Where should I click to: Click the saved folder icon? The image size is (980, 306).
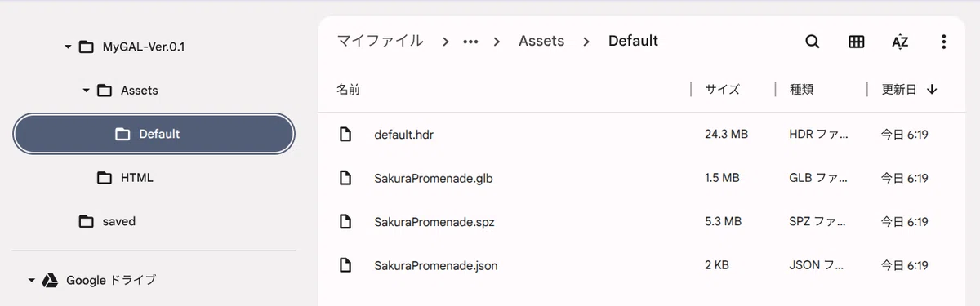(86, 221)
